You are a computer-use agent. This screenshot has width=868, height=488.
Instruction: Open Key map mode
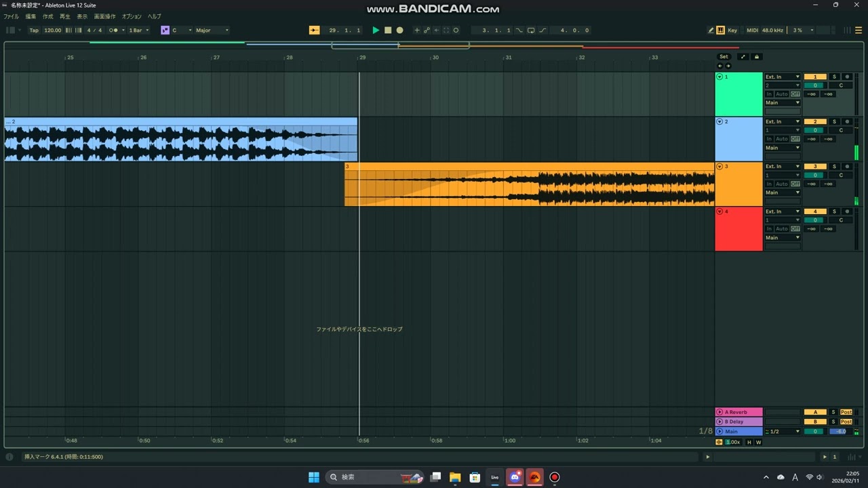(732, 30)
